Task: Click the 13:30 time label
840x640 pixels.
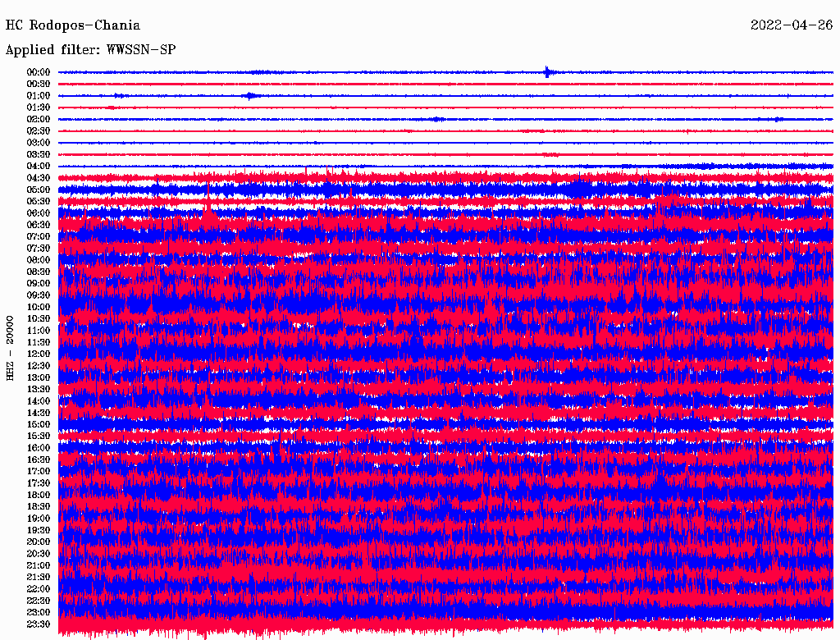Action: pos(39,390)
